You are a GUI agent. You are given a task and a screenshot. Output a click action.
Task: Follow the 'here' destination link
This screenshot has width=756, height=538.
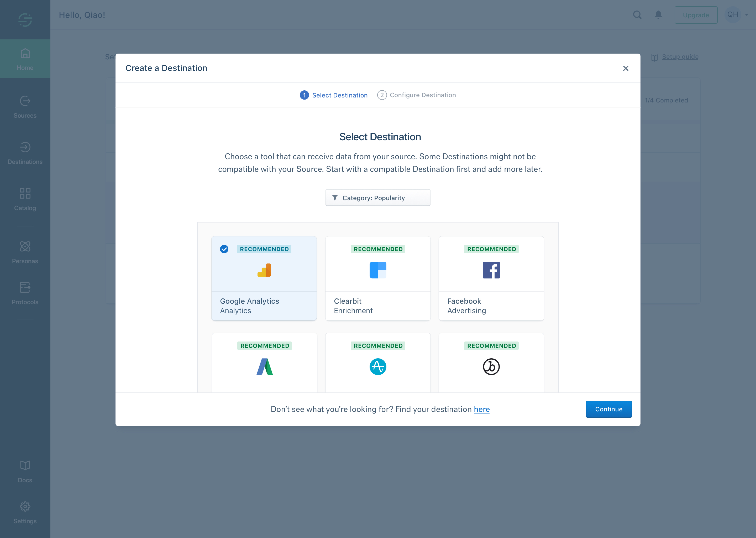482,410
